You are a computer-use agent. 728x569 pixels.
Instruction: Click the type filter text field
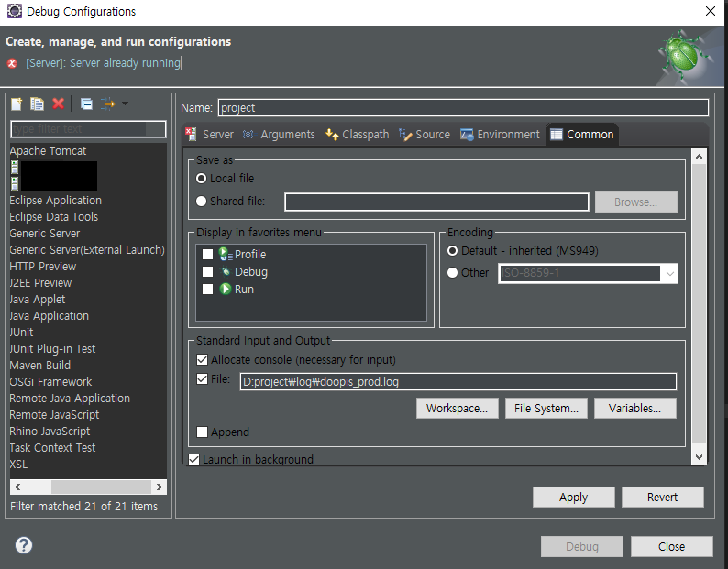(88, 129)
